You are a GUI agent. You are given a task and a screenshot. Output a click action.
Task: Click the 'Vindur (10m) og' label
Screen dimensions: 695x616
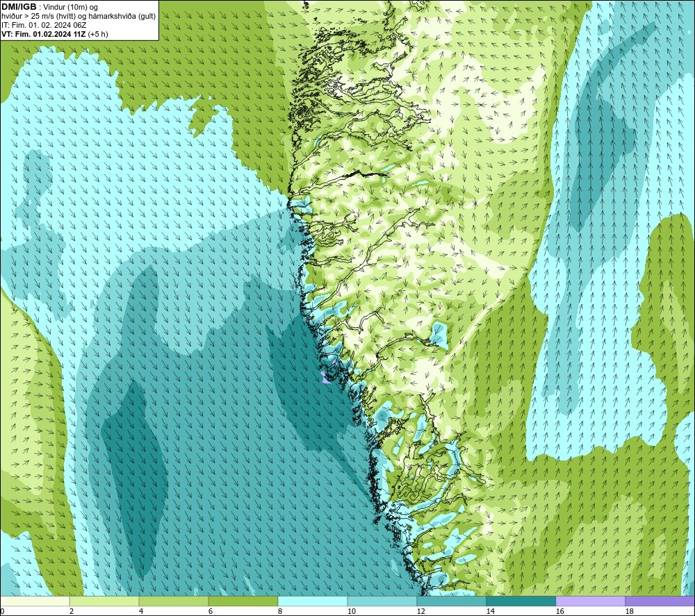[70, 7]
